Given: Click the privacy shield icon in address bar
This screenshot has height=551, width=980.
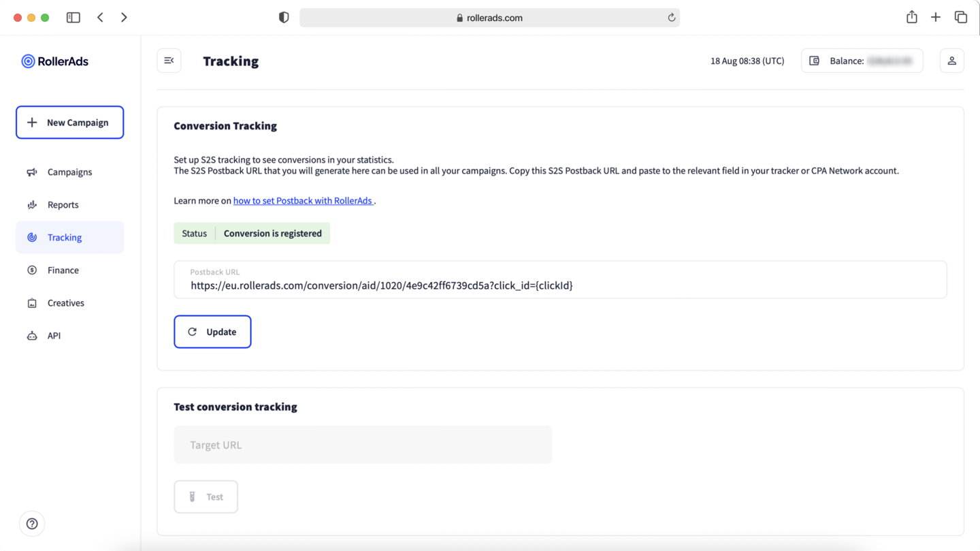Looking at the screenshot, I should (x=283, y=17).
